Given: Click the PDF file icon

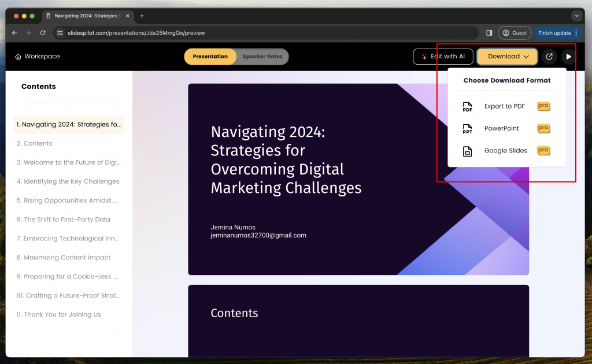Looking at the screenshot, I should (467, 107).
